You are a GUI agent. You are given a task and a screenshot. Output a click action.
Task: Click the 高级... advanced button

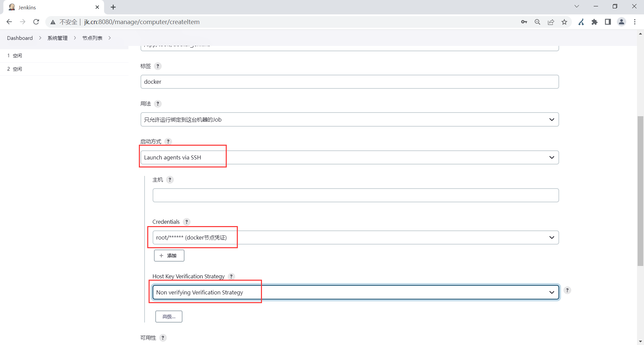click(169, 317)
